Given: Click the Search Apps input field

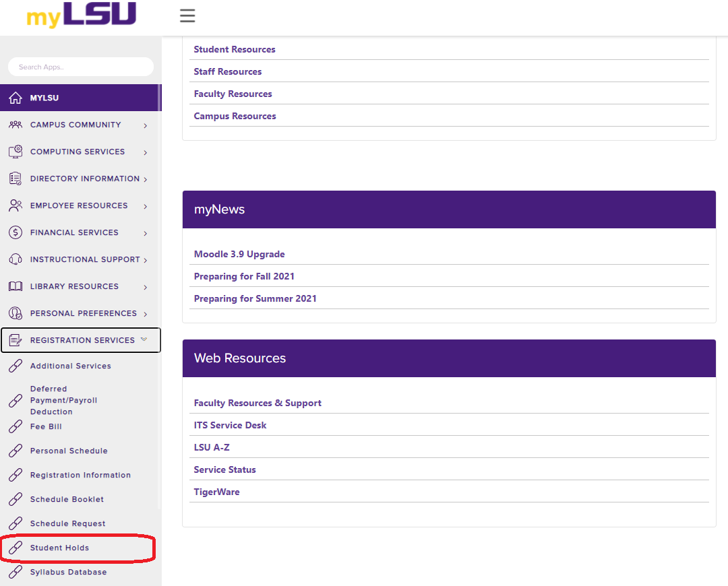Looking at the screenshot, I should click(x=81, y=67).
